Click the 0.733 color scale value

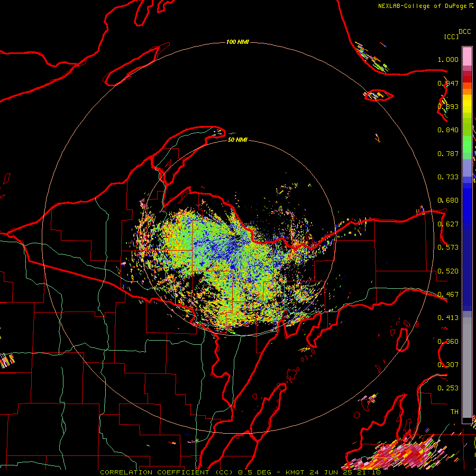(448, 177)
